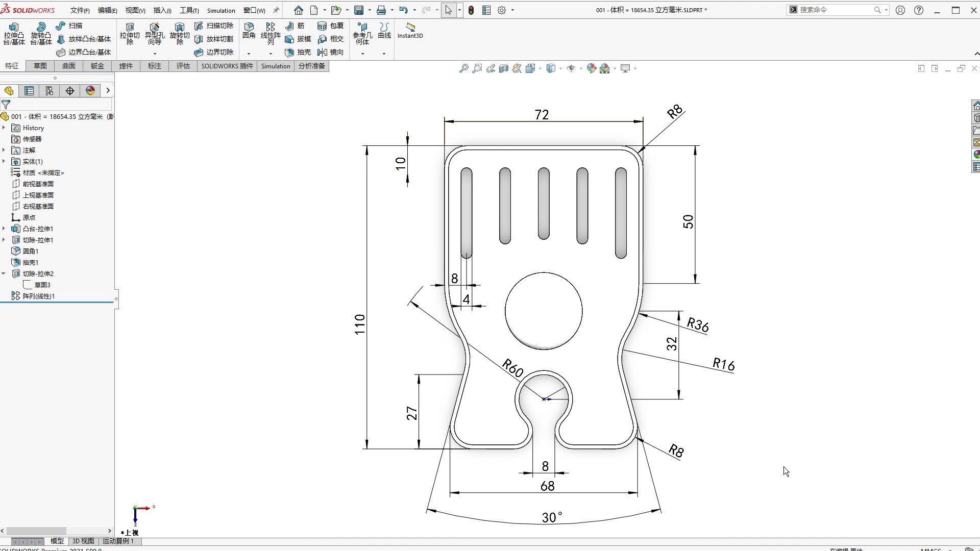
Task: Click the Print icon
Action: click(x=381, y=10)
